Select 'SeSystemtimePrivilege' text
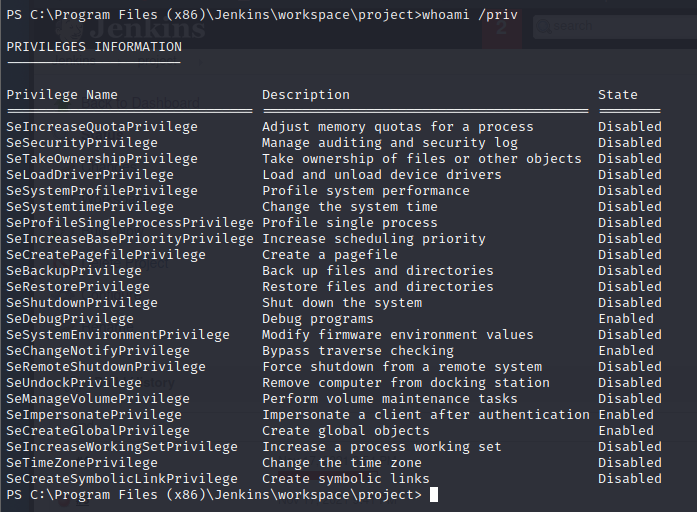The image size is (697, 512). (x=90, y=207)
